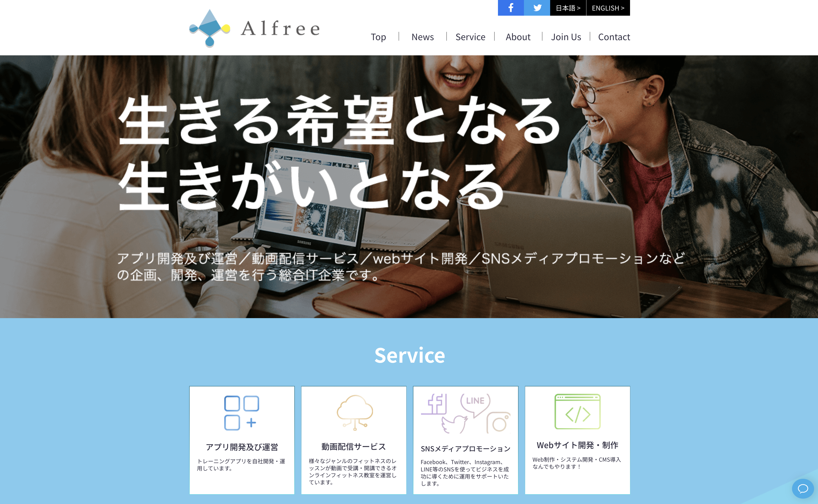Open the Service navigation menu
This screenshot has width=818, height=504.
point(470,37)
